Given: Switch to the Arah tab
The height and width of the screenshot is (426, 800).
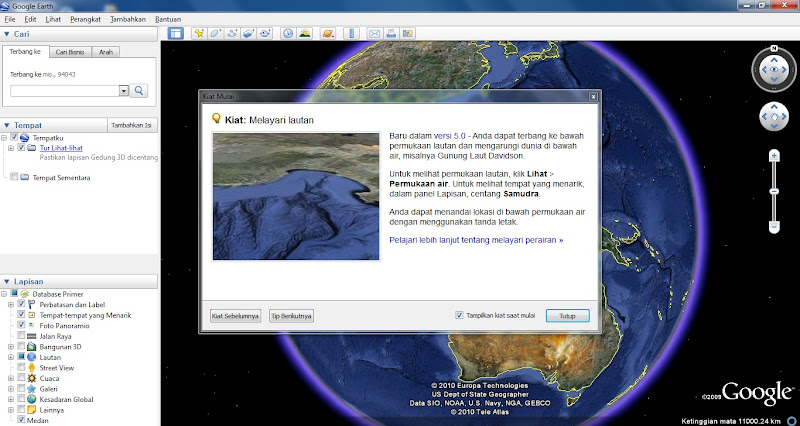Looking at the screenshot, I should coord(106,52).
